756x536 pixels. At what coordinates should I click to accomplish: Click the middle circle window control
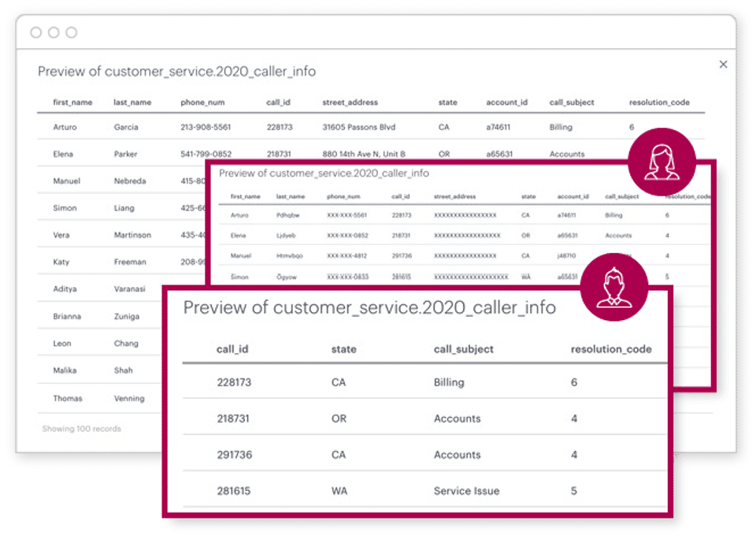(54, 32)
